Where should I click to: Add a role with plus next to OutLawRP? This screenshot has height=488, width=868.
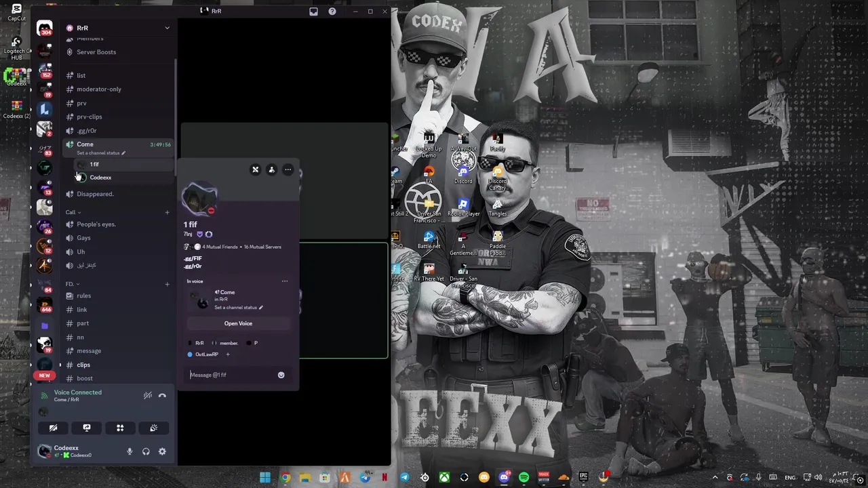[228, 354]
